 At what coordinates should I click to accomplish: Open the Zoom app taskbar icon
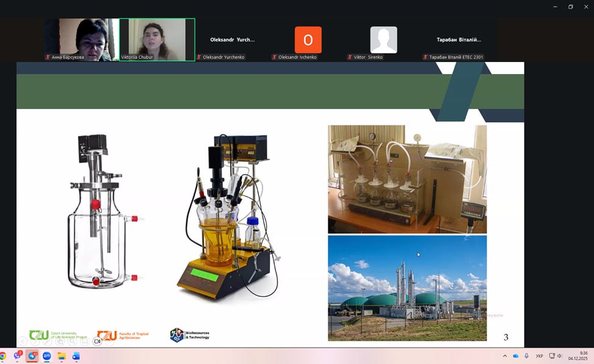pyautogui.click(x=47, y=356)
